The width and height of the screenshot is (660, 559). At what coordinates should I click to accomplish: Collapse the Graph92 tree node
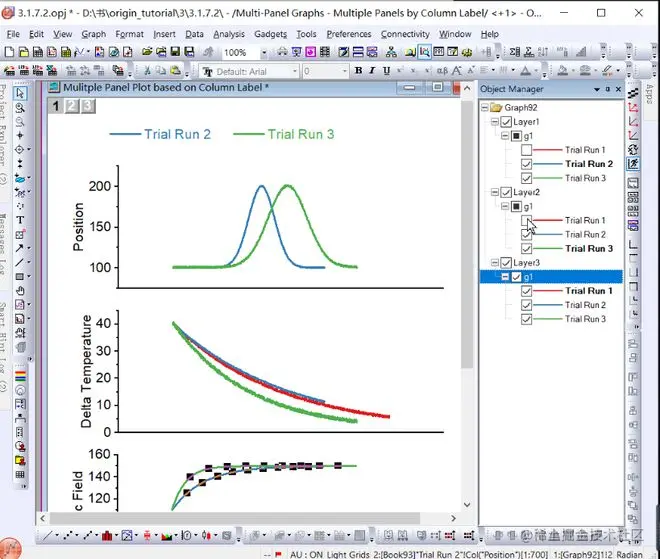click(x=484, y=108)
